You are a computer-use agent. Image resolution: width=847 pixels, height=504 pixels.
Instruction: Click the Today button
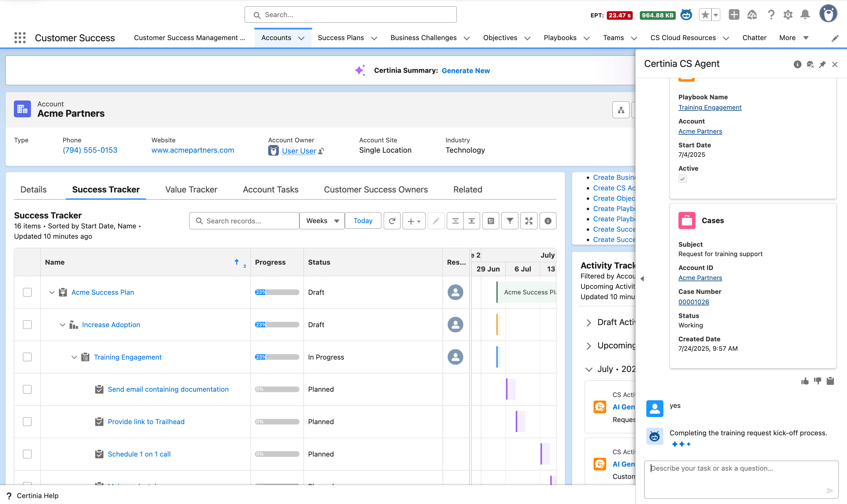(363, 221)
